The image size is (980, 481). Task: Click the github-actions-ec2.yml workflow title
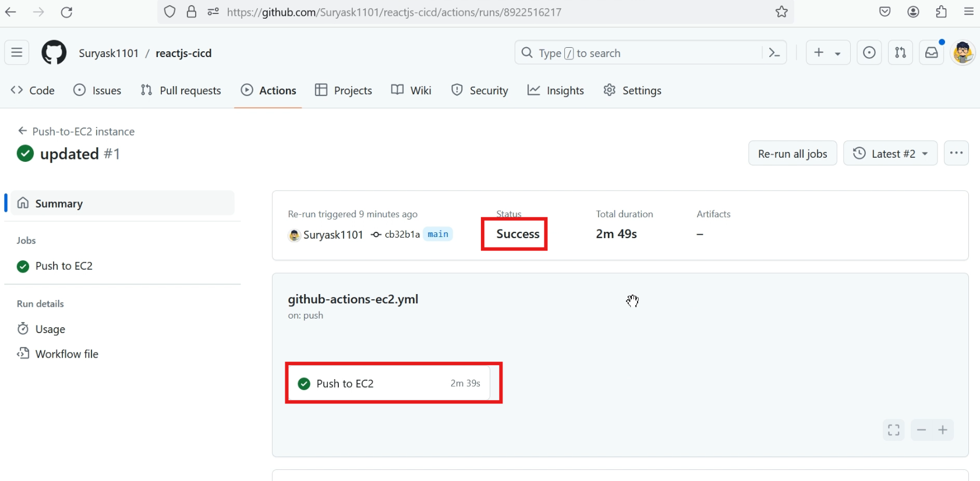353,299
